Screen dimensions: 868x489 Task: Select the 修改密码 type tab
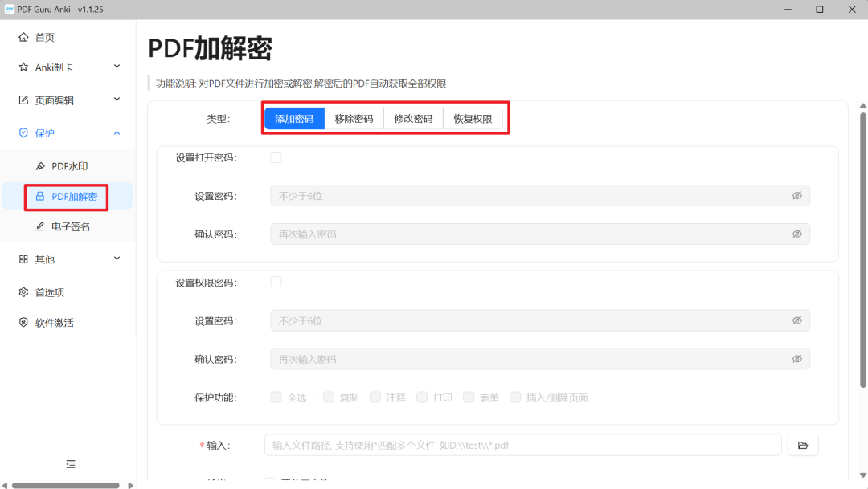pyautogui.click(x=413, y=119)
